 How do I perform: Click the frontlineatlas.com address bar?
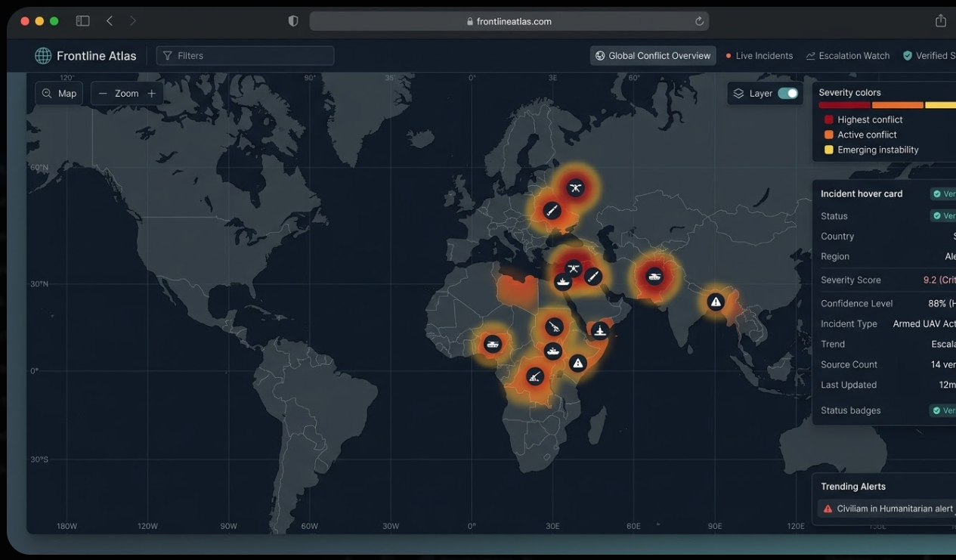[509, 21]
